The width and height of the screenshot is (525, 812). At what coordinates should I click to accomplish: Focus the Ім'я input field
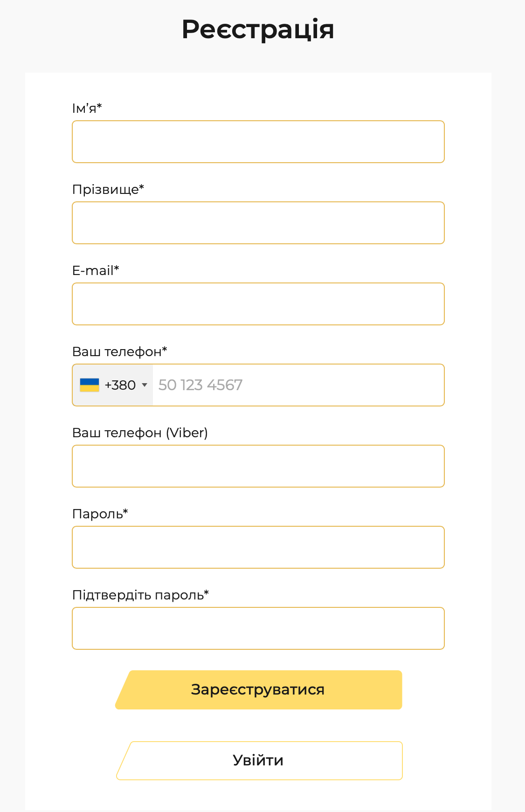[x=258, y=142]
